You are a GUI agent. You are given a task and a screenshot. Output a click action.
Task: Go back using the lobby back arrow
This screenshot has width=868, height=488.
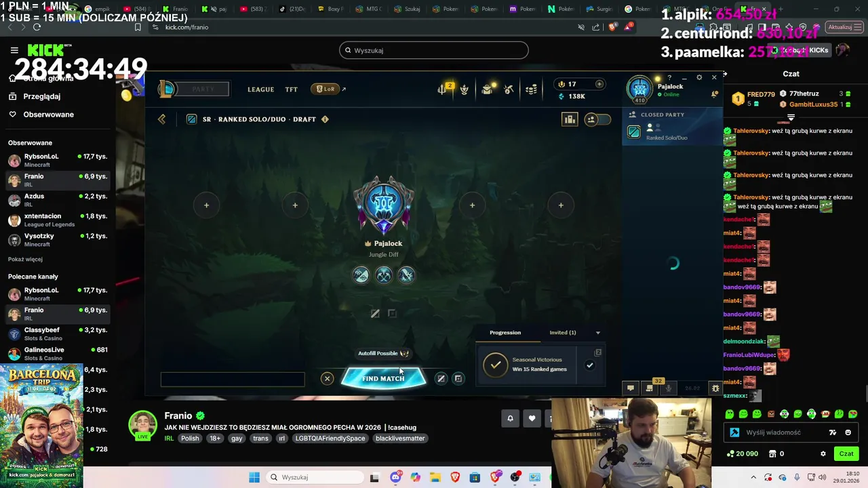click(161, 119)
